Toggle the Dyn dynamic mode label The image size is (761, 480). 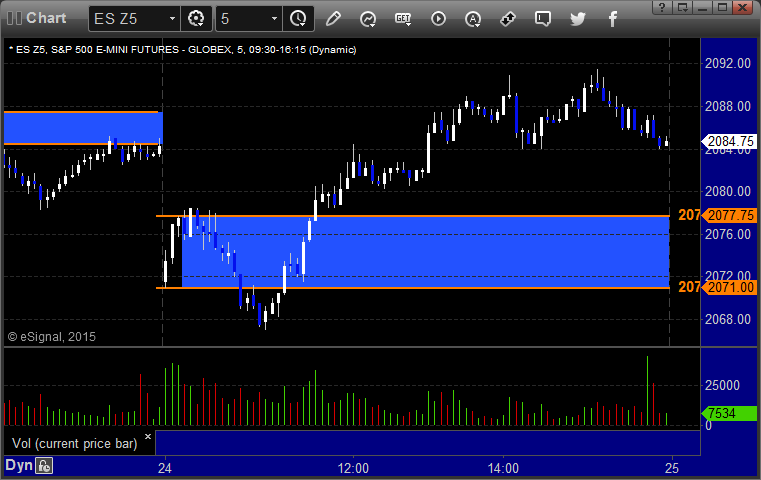click(19, 465)
